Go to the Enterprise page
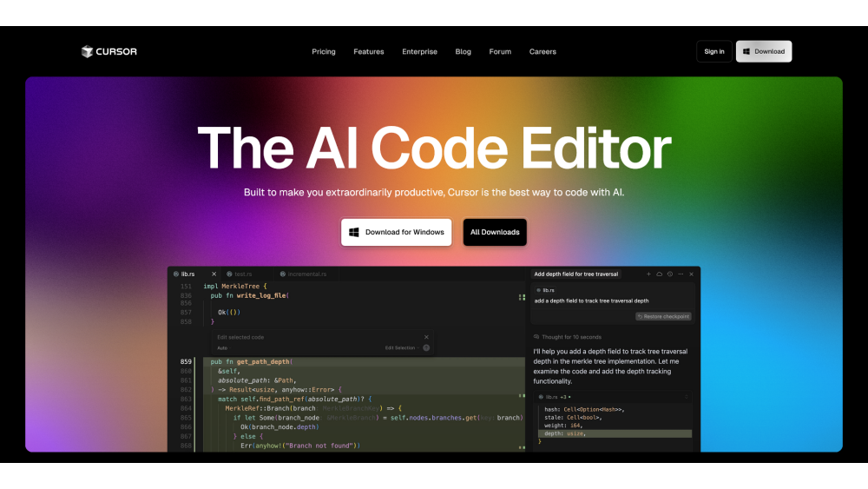The height and width of the screenshot is (489, 868). tap(419, 51)
